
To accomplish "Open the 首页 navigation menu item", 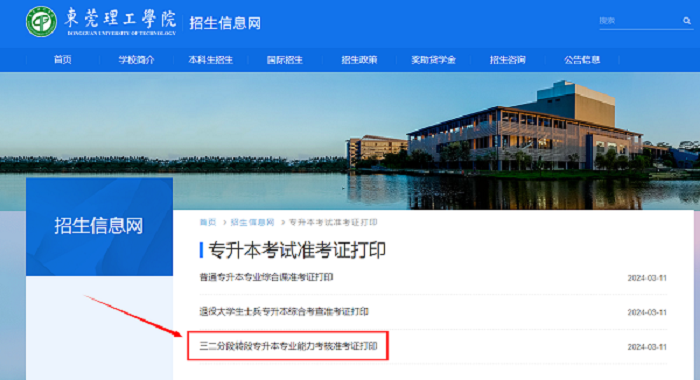I will (x=62, y=60).
